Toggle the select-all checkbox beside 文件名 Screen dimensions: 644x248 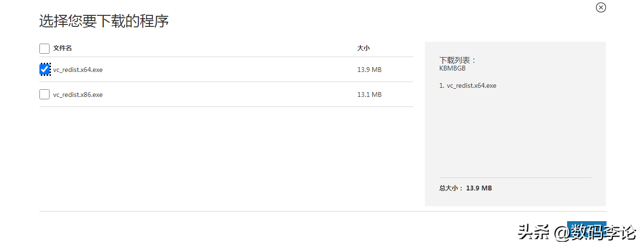pos(44,48)
